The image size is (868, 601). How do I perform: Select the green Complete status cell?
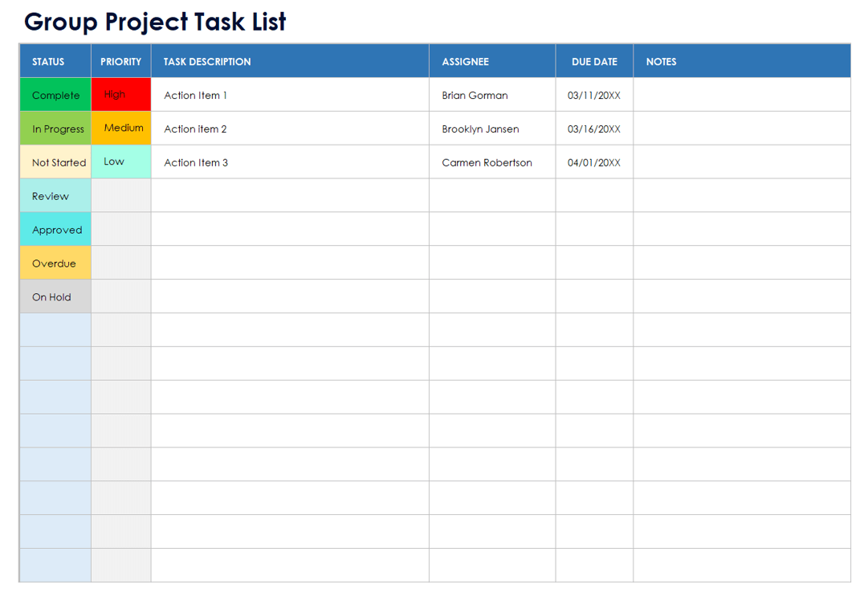point(55,95)
